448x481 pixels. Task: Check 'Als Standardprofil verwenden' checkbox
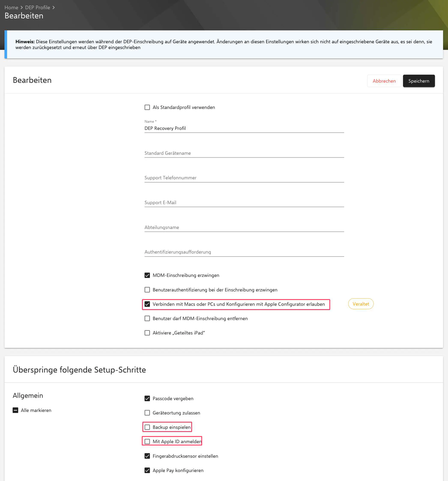point(147,107)
